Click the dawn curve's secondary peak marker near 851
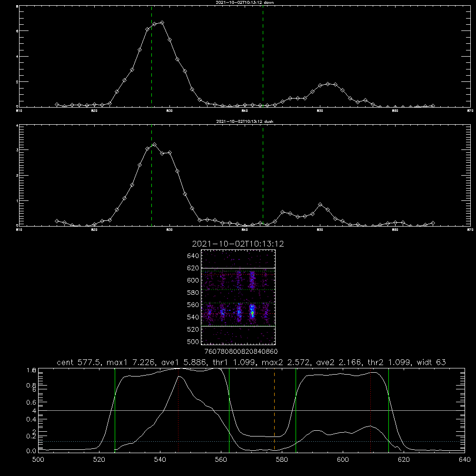 coord(327,84)
